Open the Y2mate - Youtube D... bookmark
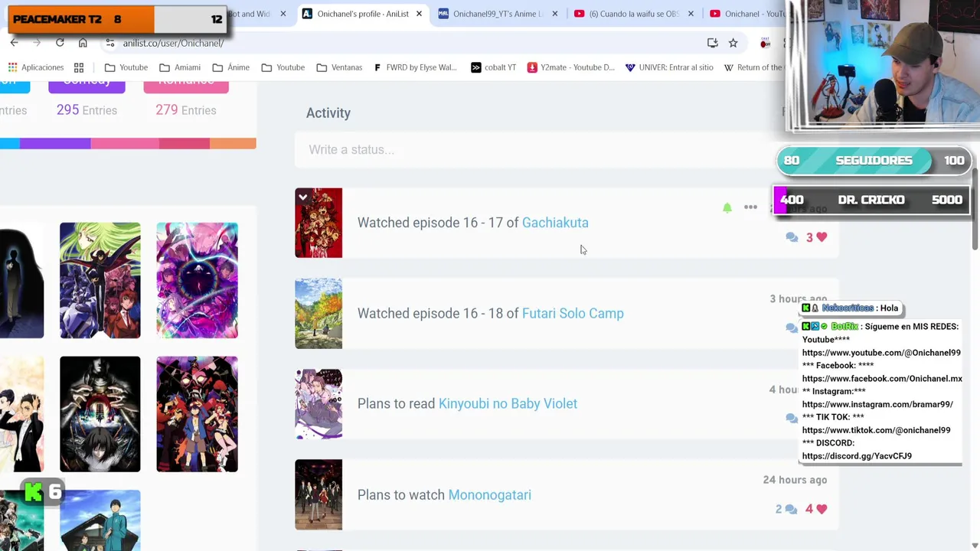The height and width of the screenshot is (551, 980). (570, 67)
